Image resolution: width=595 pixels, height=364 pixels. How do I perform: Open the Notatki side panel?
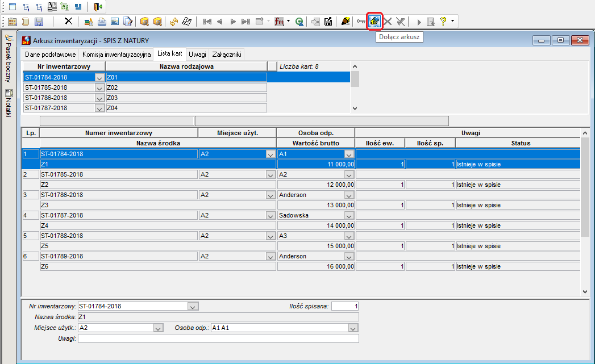(9, 103)
